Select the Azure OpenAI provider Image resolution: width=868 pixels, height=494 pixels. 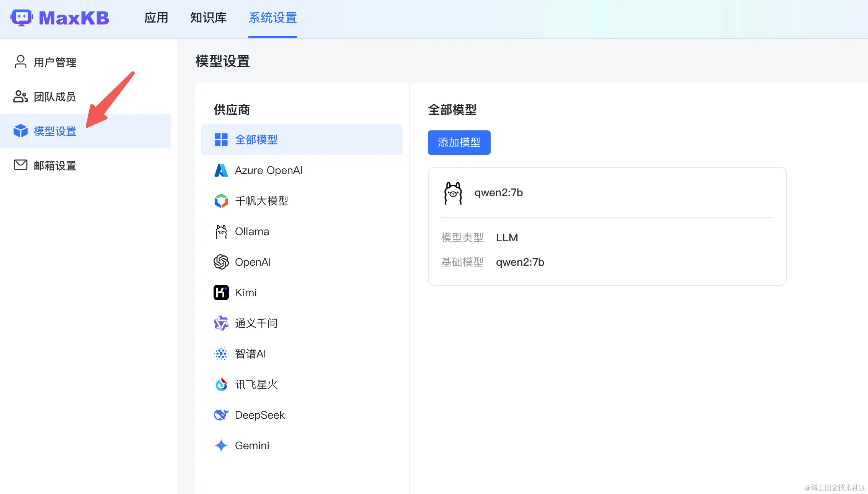(x=268, y=170)
